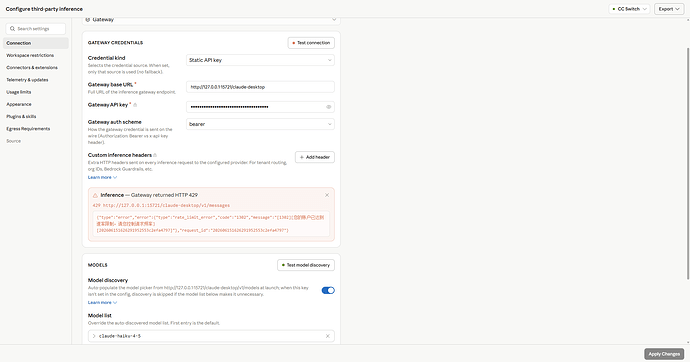Viewport: 690px width, 362px height.
Task: Remove claude-haiku-4-5 from model list
Action: (x=327, y=336)
